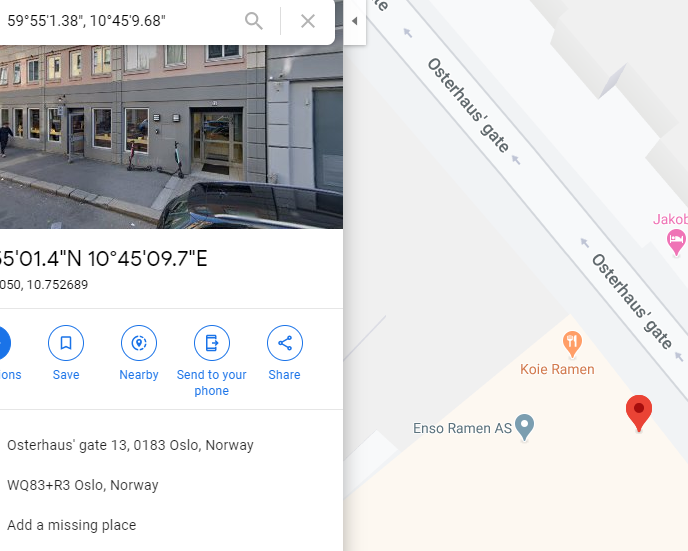The width and height of the screenshot is (688, 551).
Task: Open the blue Directions button
Action: [x=3, y=343]
